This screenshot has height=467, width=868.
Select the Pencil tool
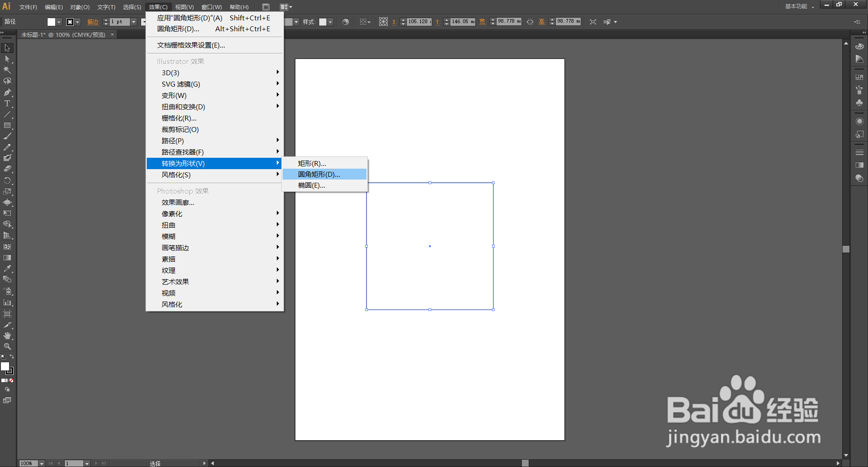(7, 147)
